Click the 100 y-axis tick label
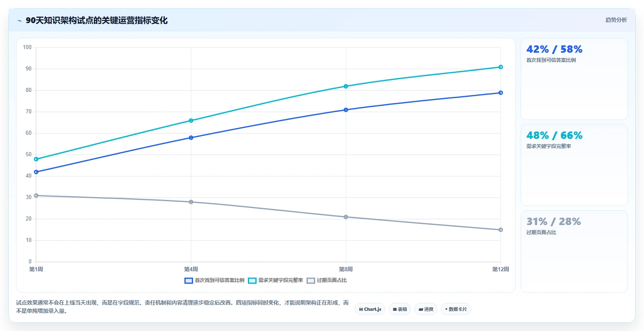Screen dimensions: 644x331 tap(27, 47)
